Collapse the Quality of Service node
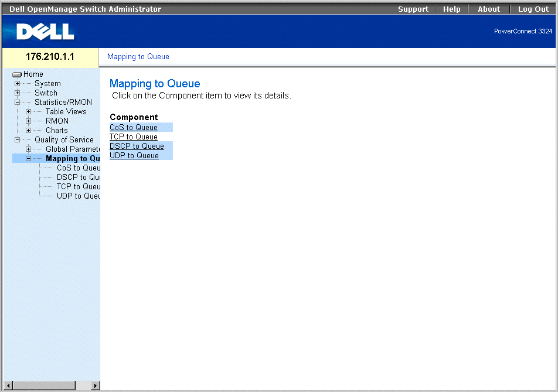Image resolution: width=558 pixels, height=392 pixels. (x=17, y=140)
